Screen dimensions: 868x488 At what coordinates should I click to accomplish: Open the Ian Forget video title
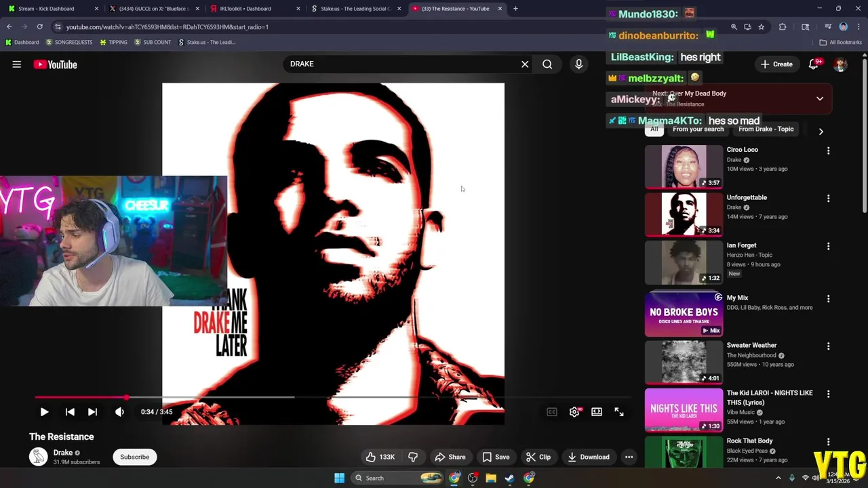click(741, 245)
